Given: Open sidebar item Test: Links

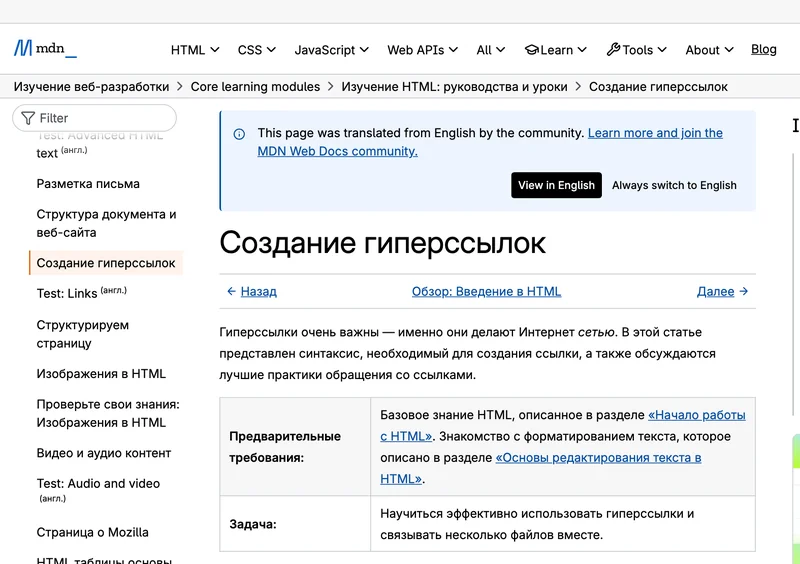Looking at the screenshot, I should click(82, 293).
